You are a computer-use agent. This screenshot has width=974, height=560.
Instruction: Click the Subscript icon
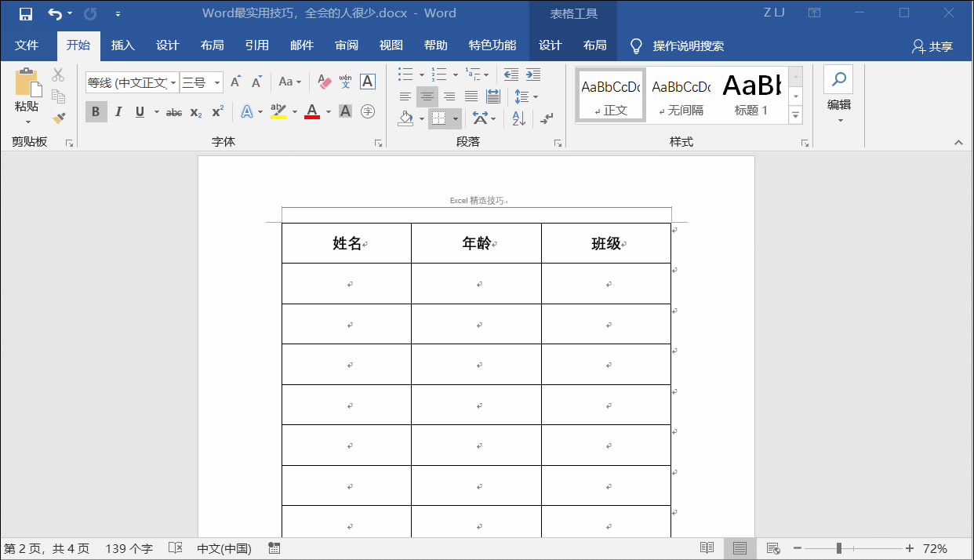coord(196,112)
